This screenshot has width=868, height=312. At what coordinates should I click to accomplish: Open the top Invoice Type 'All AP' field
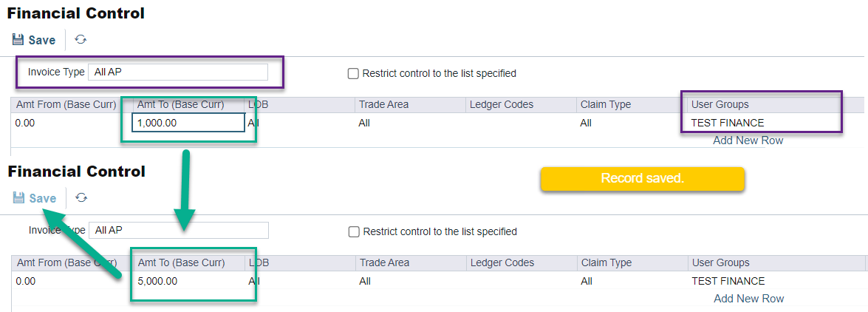click(x=177, y=72)
